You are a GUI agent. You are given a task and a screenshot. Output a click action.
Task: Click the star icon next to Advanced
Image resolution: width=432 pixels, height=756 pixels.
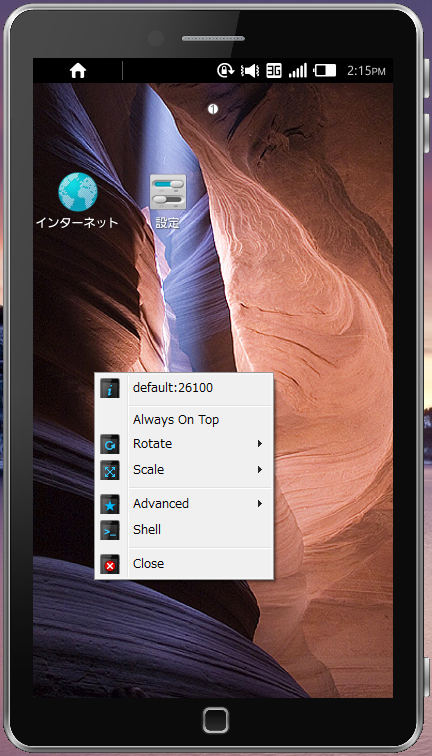(110, 504)
